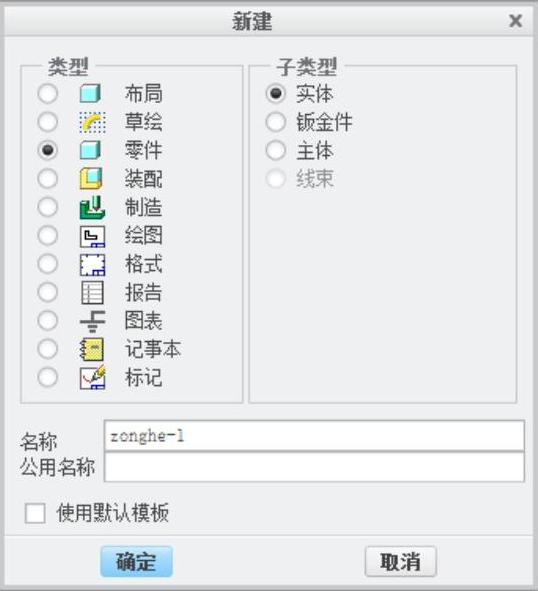
Task: Click the 格式 format icon
Action: pyautogui.click(x=92, y=265)
